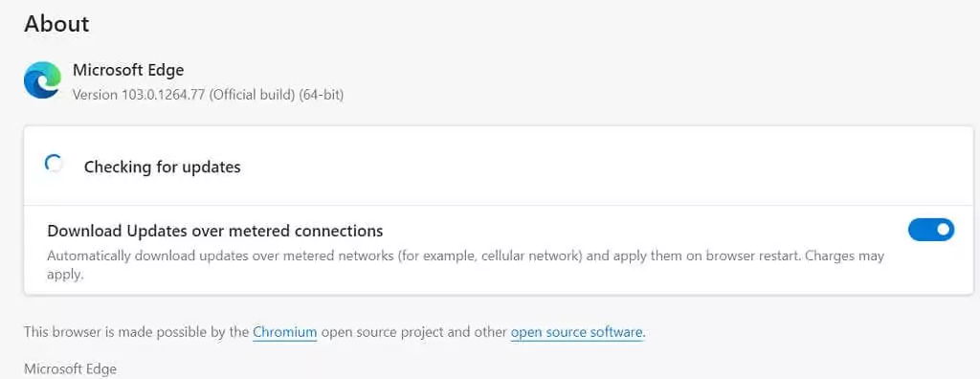The height and width of the screenshot is (379, 980).
Task: Click the "(64-bit)" label in the version line
Action: pyautogui.click(x=322, y=95)
